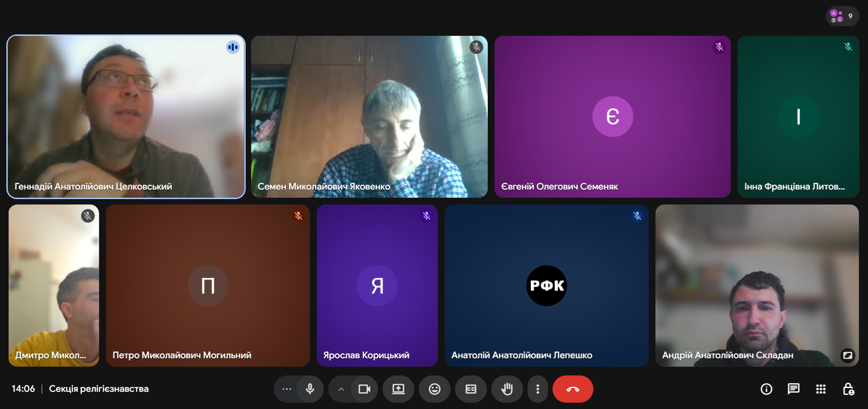The width and height of the screenshot is (868, 409).
Task: Expand video settings chevron beside the camera
Action: tap(341, 389)
